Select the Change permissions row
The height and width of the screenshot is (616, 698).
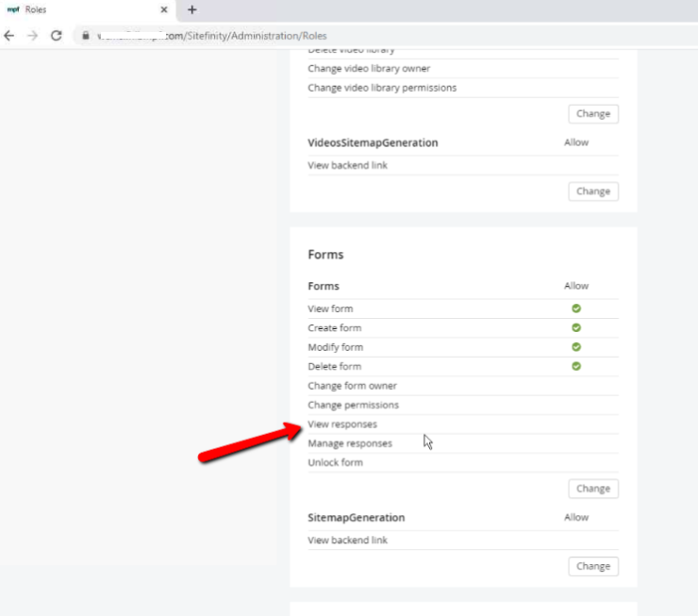pos(463,405)
